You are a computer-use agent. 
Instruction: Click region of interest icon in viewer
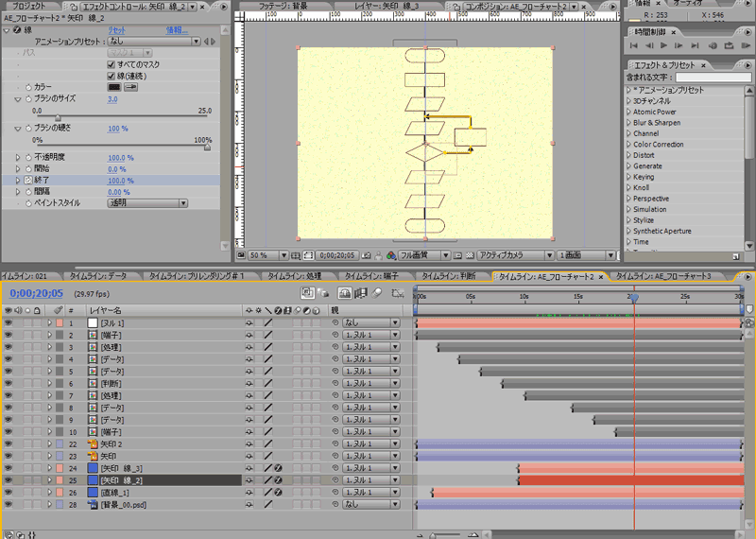[x=309, y=255]
